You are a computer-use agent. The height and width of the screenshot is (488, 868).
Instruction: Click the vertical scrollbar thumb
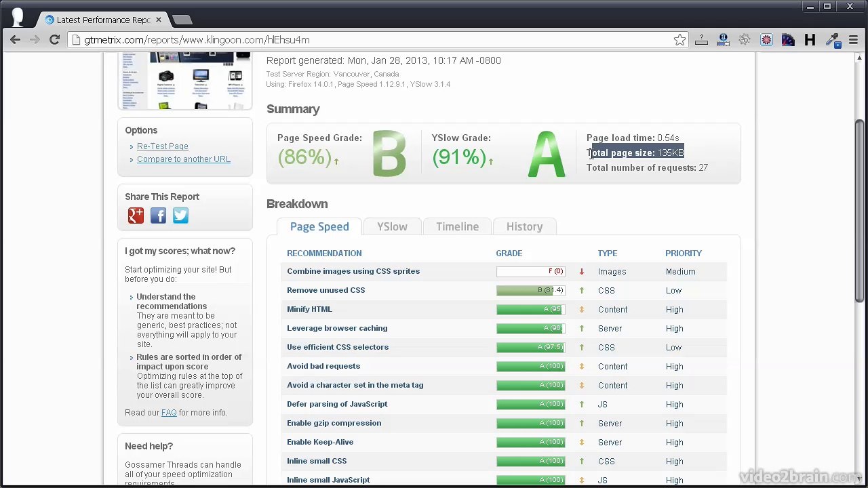click(860, 210)
